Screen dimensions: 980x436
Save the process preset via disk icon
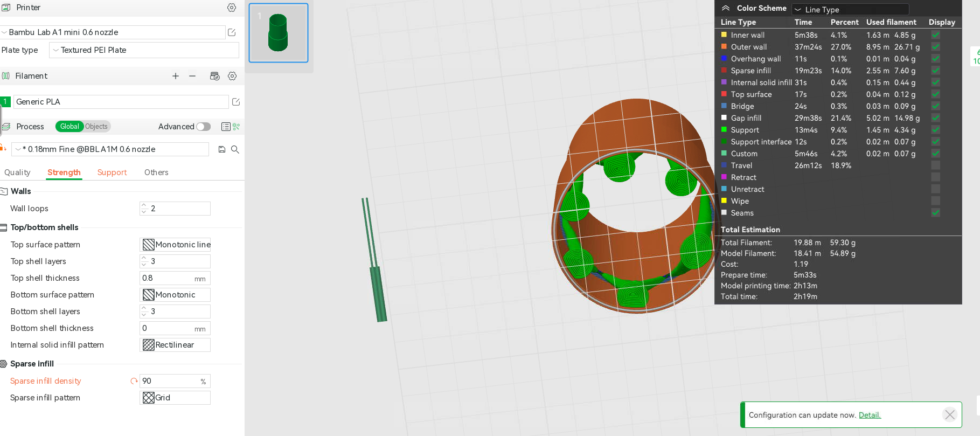[222, 149]
